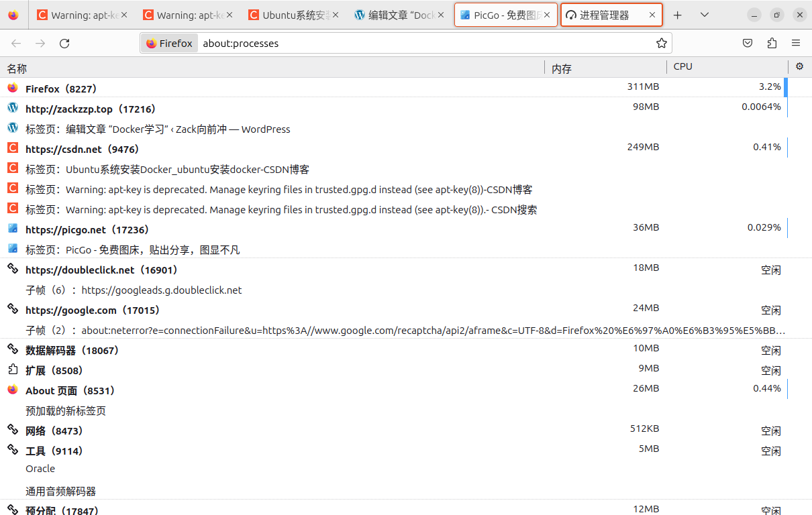Image resolution: width=812 pixels, height=515 pixels.
Task: Close the PicGo tab
Action: [547, 15]
